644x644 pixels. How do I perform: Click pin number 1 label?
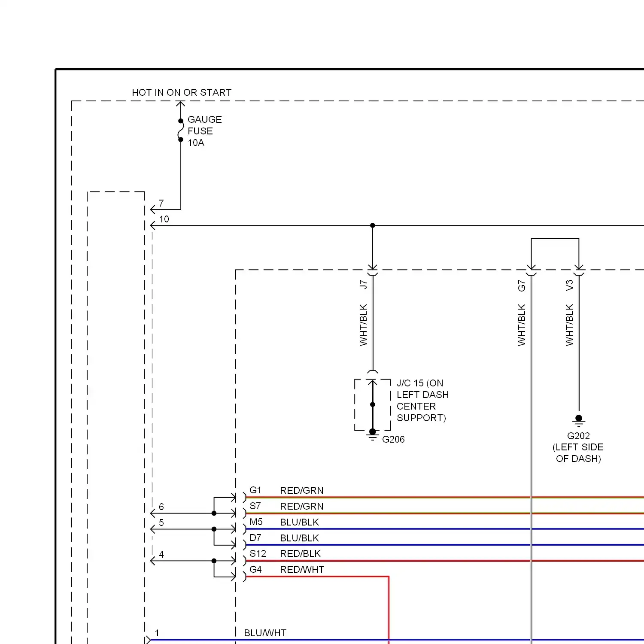tap(157, 633)
